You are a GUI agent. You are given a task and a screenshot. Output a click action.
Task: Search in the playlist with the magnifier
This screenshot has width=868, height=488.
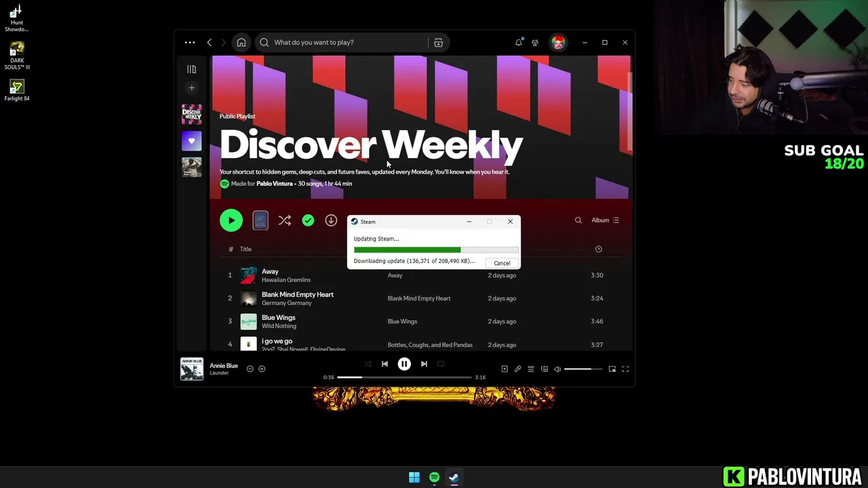click(x=578, y=220)
